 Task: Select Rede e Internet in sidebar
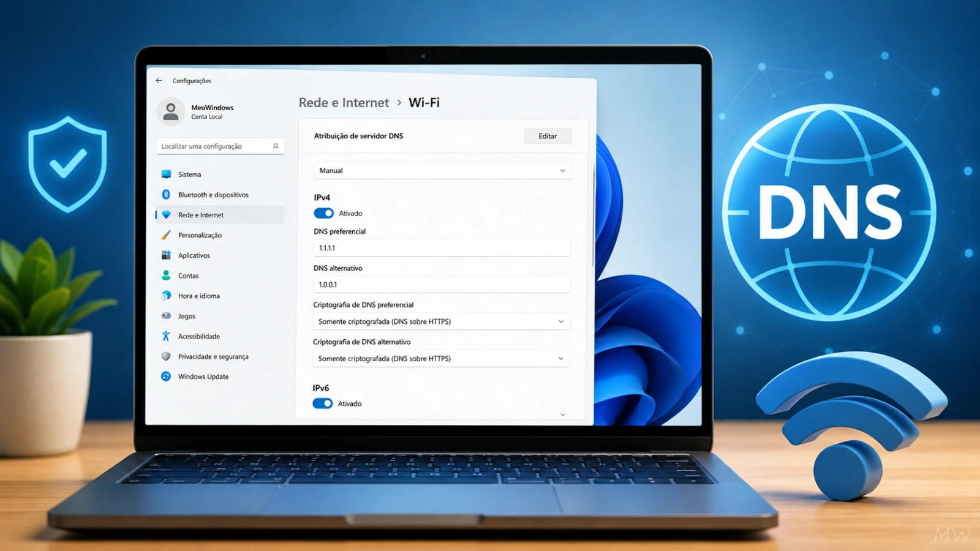220,215
